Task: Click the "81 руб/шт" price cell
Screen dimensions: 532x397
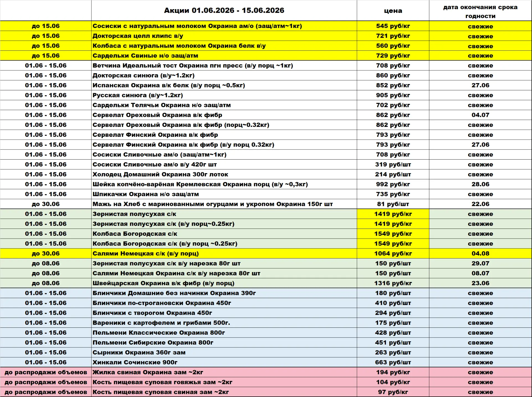Action: coord(393,204)
